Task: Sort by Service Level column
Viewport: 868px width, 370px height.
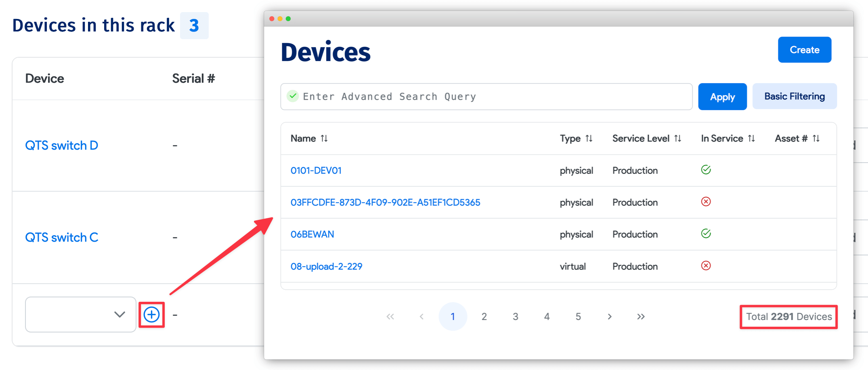Action: [677, 138]
